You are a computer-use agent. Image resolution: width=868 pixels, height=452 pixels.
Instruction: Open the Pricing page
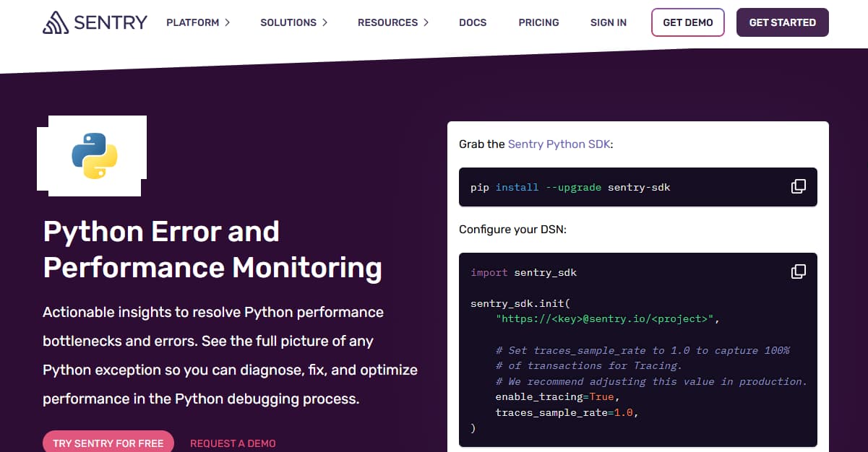538,22
